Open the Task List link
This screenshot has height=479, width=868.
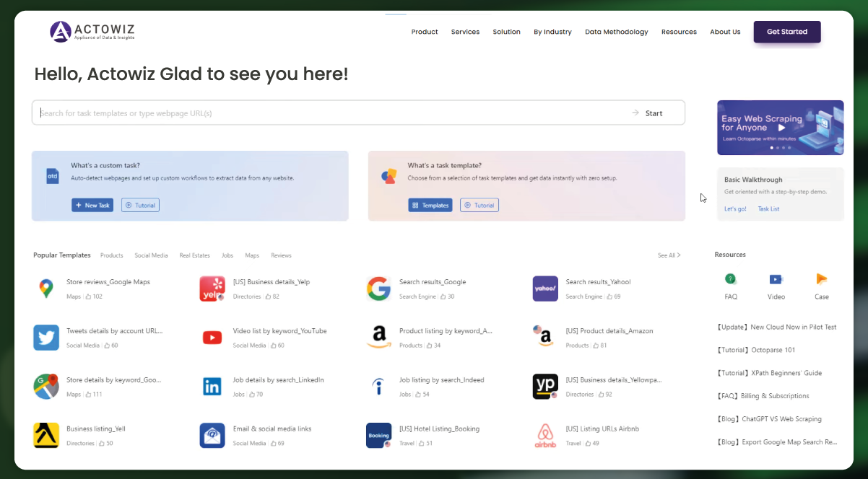[x=768, y=209]
